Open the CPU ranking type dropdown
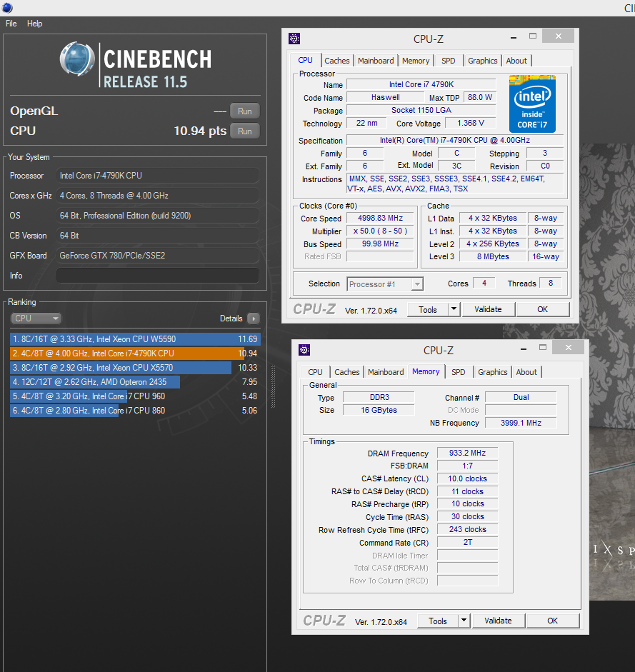 (x=36, y=319)
